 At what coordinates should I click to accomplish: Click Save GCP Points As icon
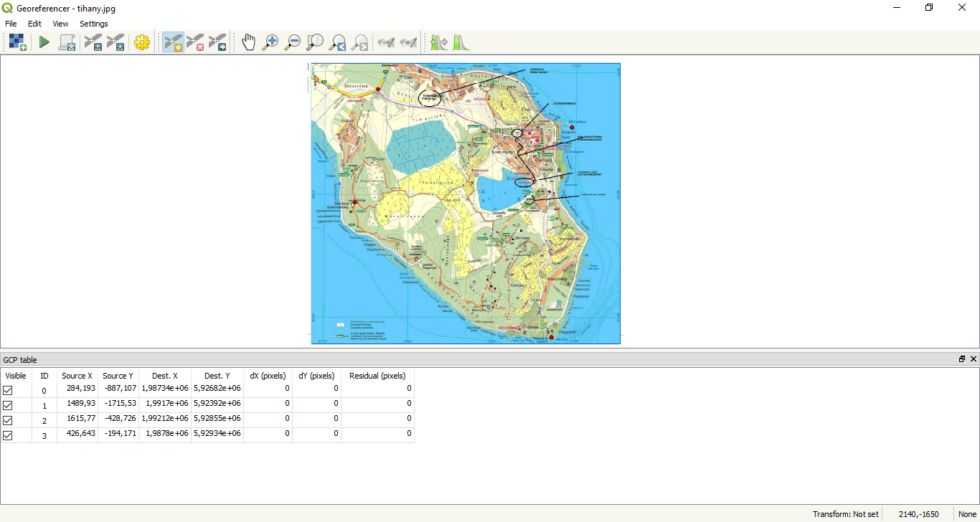point(116,42)
